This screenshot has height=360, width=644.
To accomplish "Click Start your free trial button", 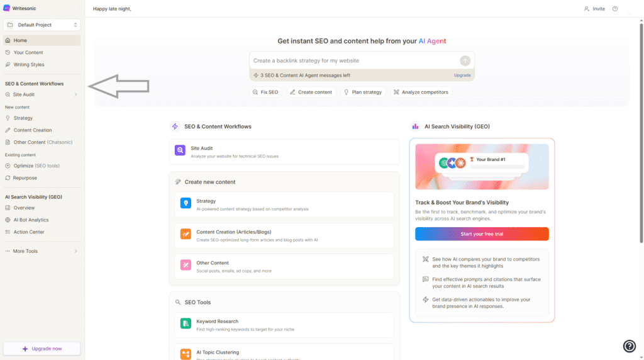I will pyautogui.click(x=482, y=234).
